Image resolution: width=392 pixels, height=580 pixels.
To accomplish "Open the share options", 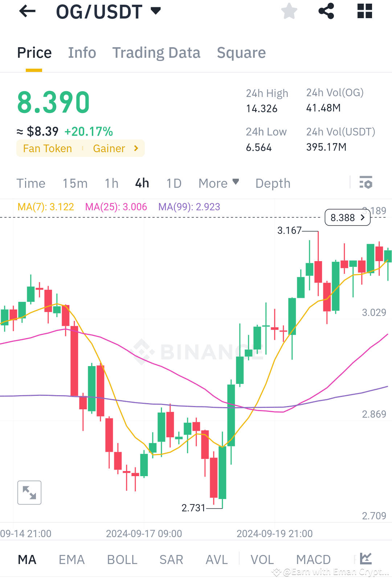I will (326, 11).
